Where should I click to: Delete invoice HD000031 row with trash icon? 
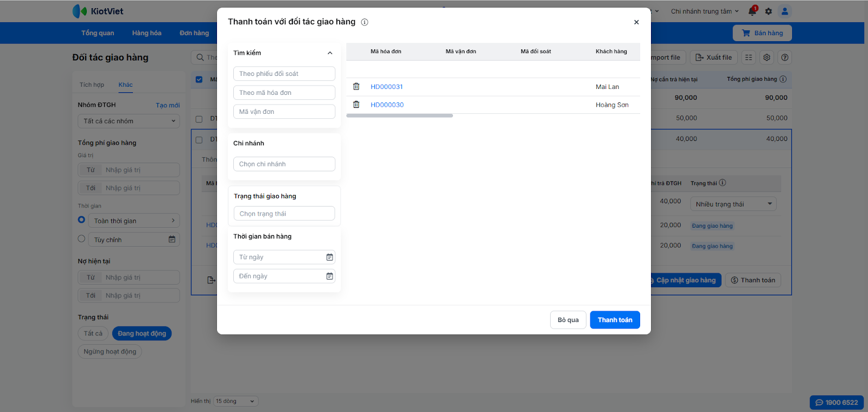356,87
